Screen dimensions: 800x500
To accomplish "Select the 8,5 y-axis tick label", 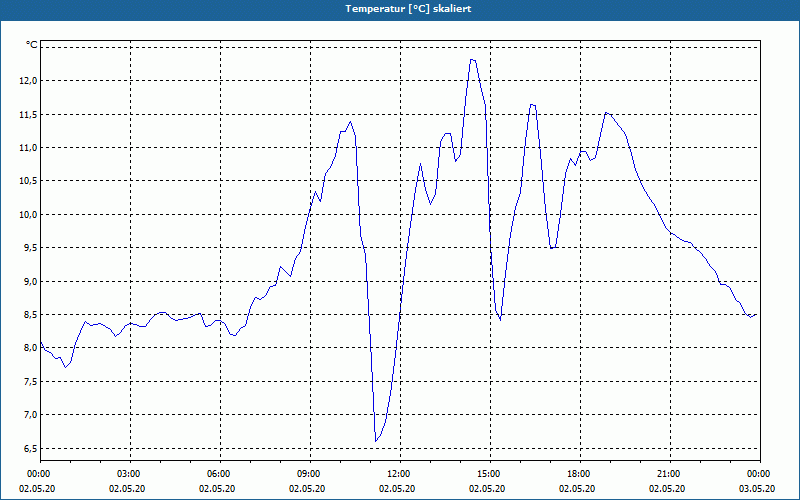I will click(x=30, y=315).
